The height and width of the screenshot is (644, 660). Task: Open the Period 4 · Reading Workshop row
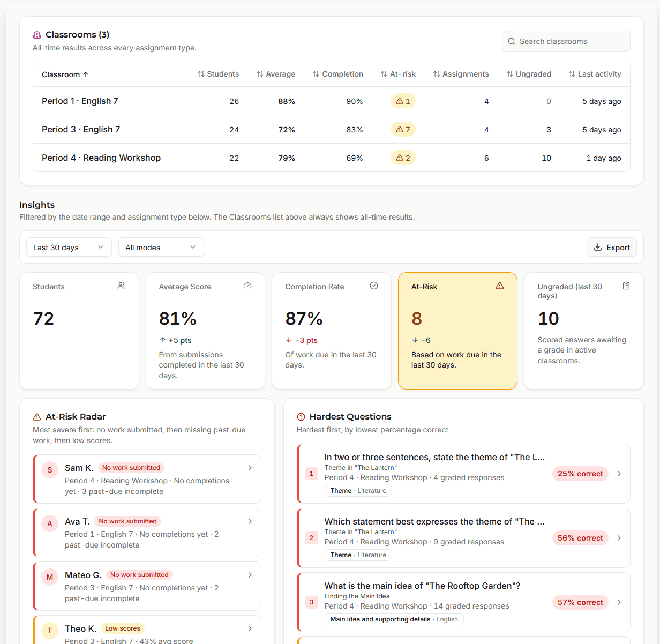tap(332, 158)
